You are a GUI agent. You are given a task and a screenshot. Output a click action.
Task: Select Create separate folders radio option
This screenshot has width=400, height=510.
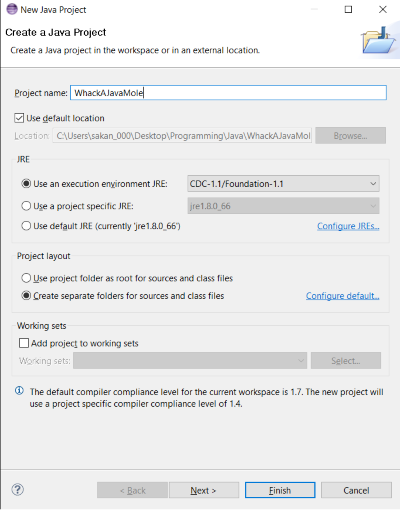26,295
